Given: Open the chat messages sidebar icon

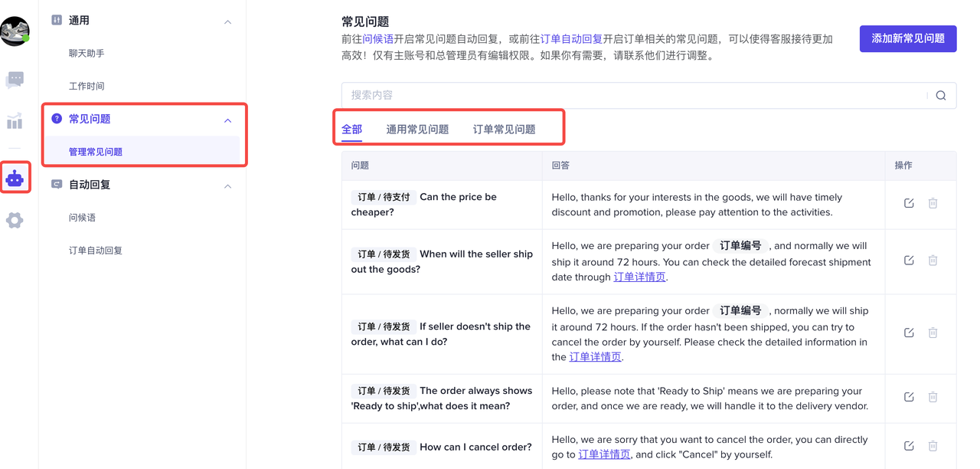Looking at the screenshot, I should coord(15,80).
